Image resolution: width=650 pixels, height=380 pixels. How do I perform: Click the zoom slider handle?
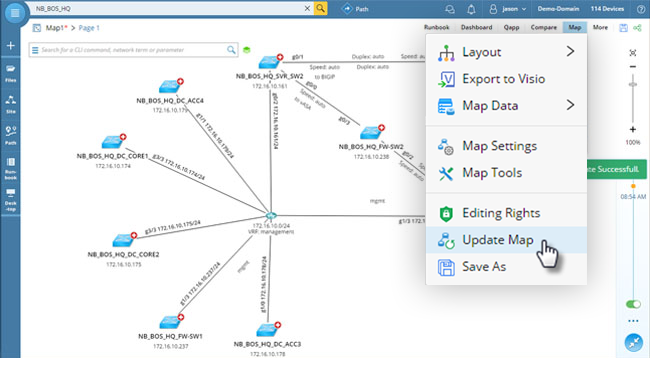coord(633,84)
